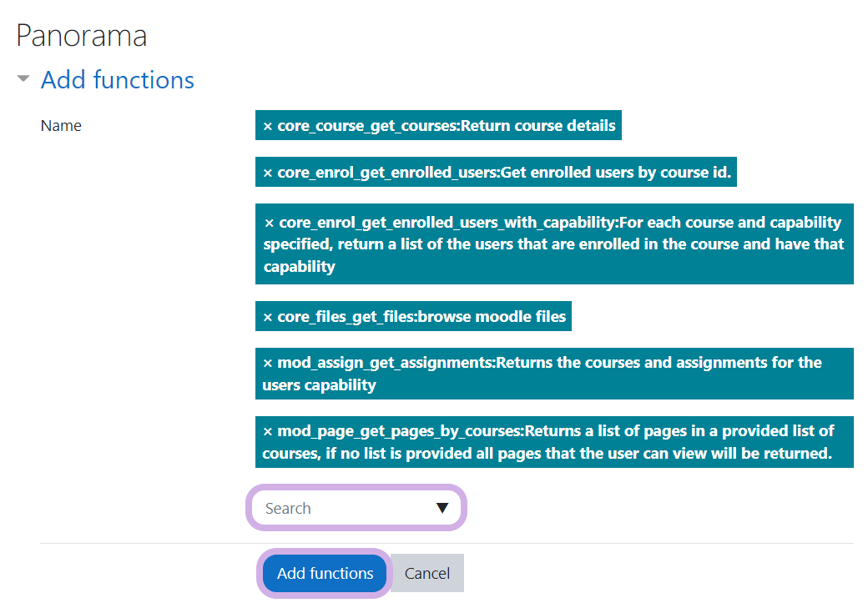The width and height of the screenshot is (868, 613).
Task: Remove mod_page_get_pages_by_courses with its × icon
Action: tap(268, 432)
